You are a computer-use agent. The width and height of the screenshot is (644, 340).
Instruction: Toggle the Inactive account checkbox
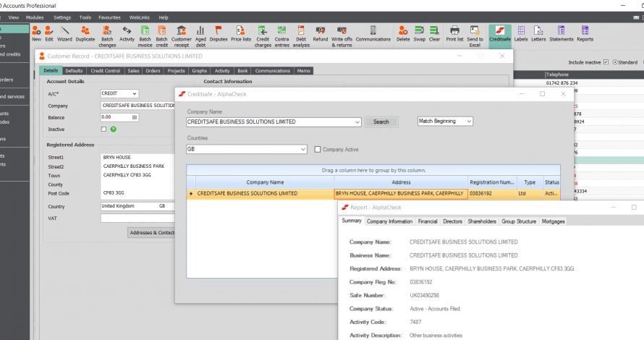(x=103, y=129)
